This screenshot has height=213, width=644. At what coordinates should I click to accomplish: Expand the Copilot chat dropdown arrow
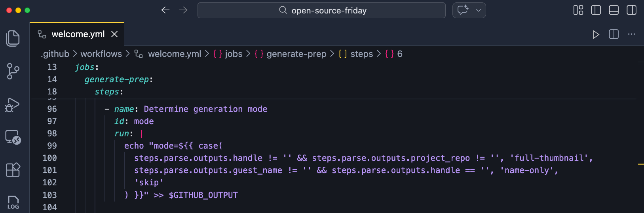[478, 10]
